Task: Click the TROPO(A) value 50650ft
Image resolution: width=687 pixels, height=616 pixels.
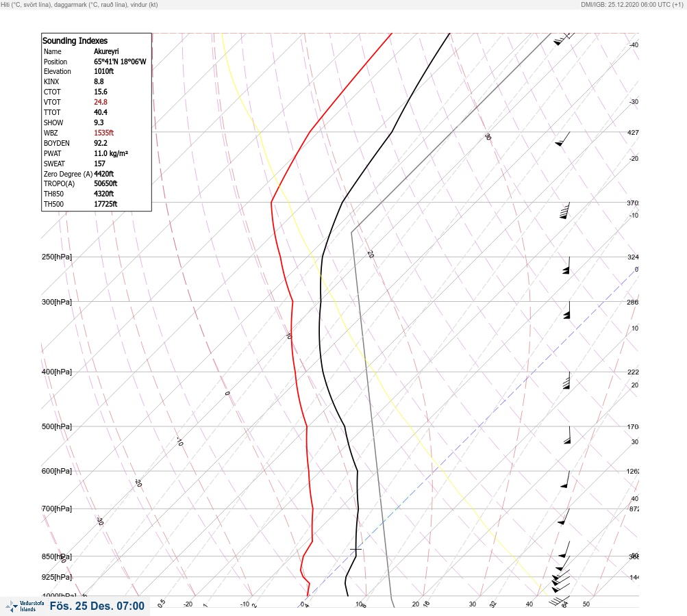Action: pos(105,183)
